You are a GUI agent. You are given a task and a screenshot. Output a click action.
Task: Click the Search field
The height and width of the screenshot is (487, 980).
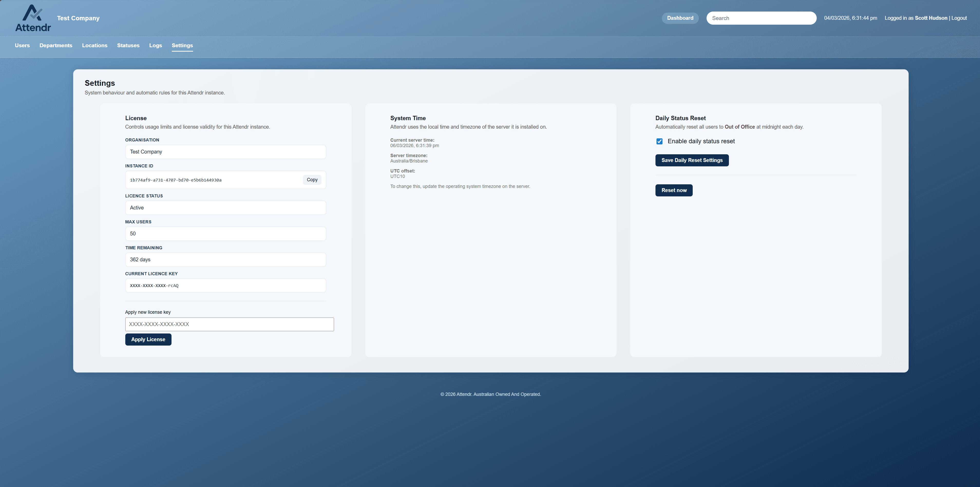[x=761, y=18]
